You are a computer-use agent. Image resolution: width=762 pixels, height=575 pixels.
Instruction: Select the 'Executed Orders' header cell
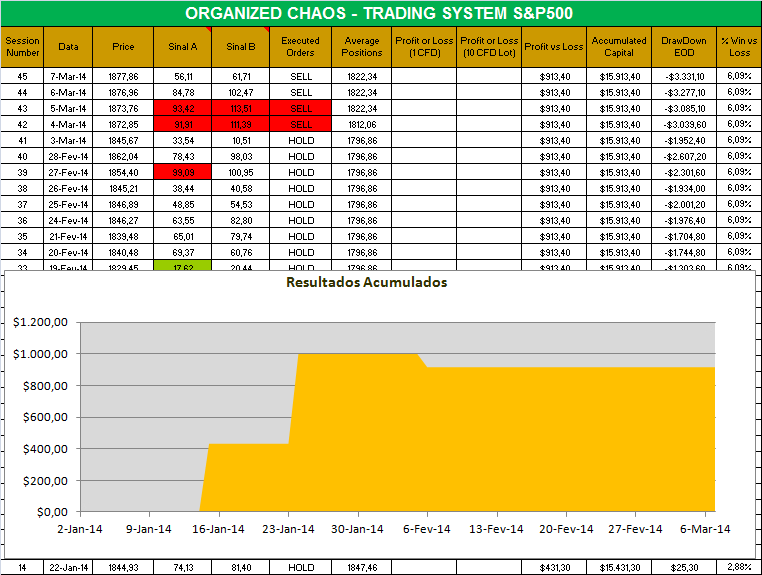pyautogui.click(x=300, y=47)
